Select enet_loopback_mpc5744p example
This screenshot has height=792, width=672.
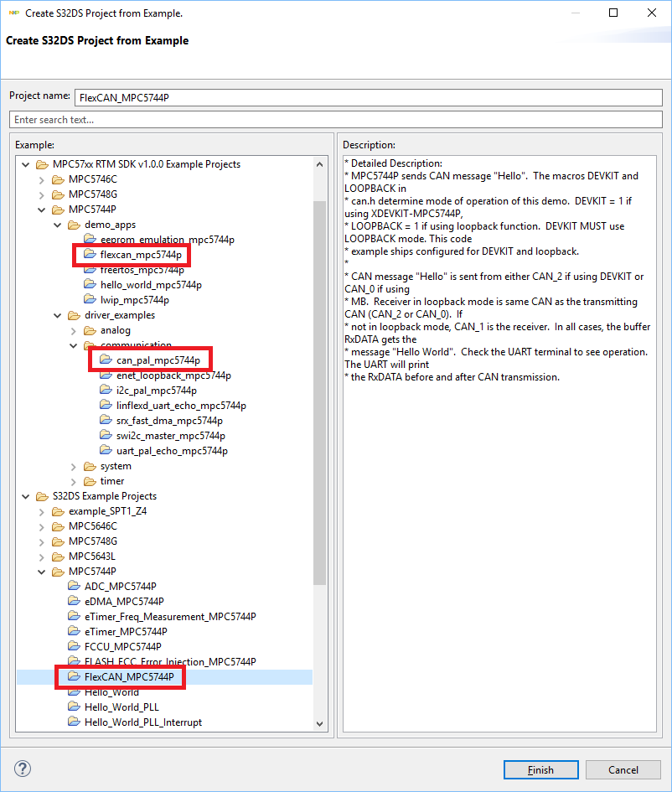pos(173,375)
